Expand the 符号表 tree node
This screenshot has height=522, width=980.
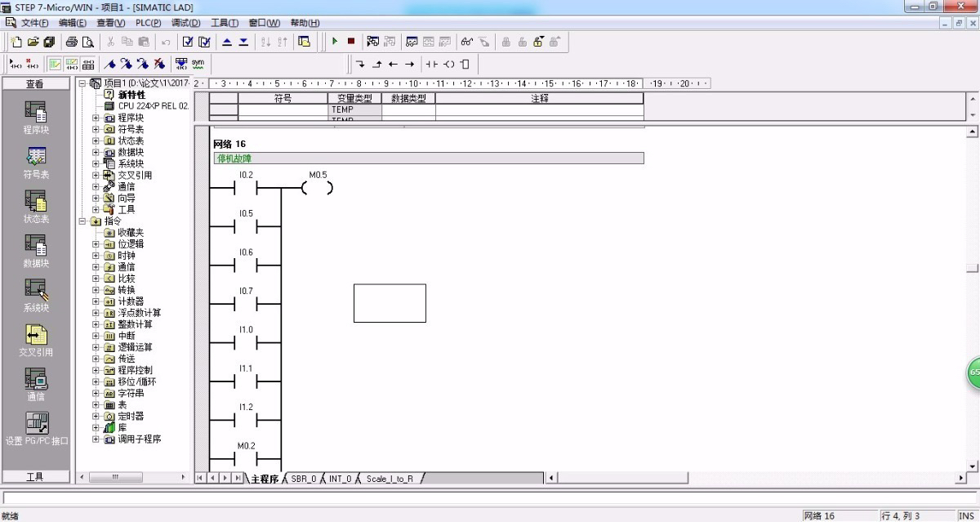(96, 129)
